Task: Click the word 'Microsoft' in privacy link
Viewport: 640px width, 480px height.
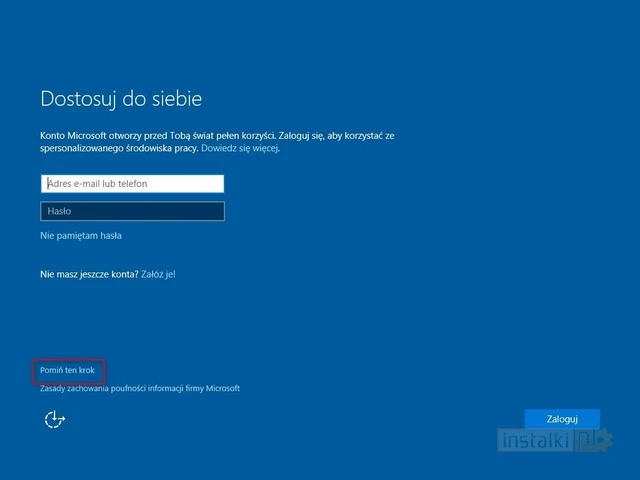Action: pyautogui.click(x=222, y=388)
